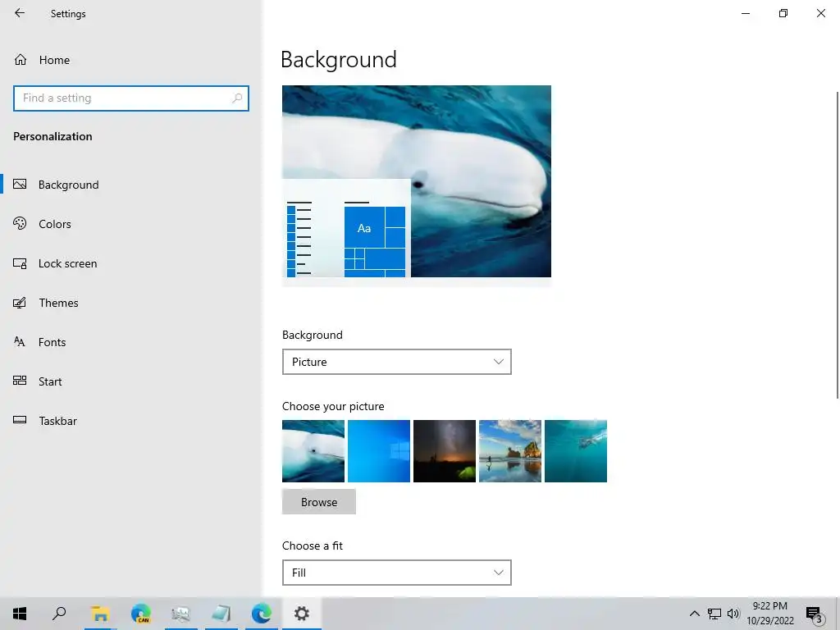The height and width of the screenshot is (630, 840).
Task: Click the Fonts icon in sidebar
Action: (x=20, y=342)
